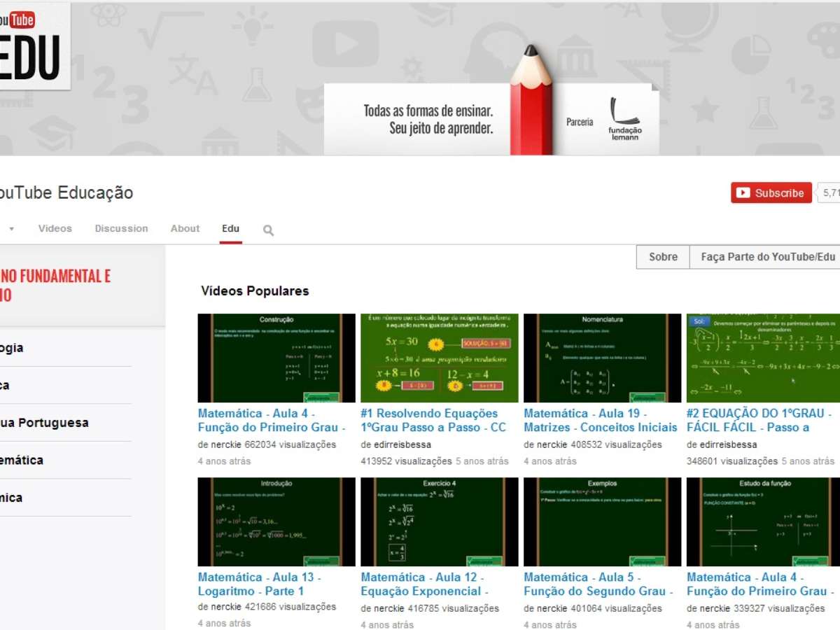This screenshot has height=630, width=840.
Task: Click the Fundação Lemann partner logo
Action: point(624,119)
